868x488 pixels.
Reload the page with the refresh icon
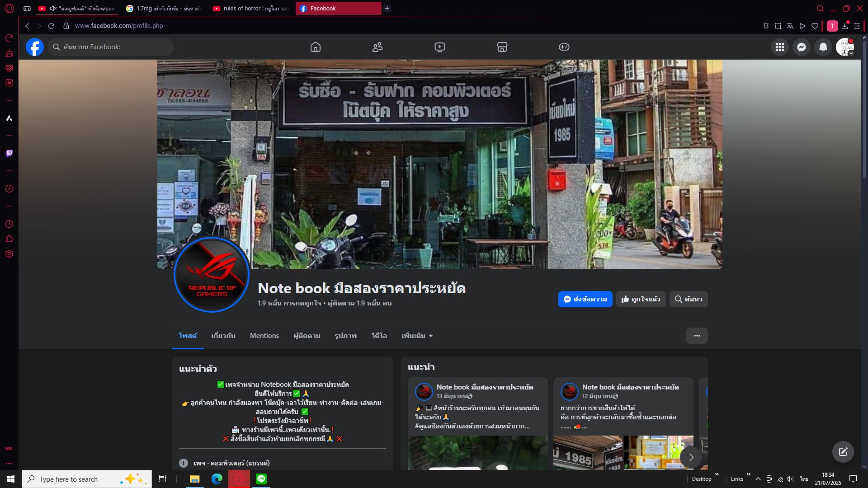point(52,26)
